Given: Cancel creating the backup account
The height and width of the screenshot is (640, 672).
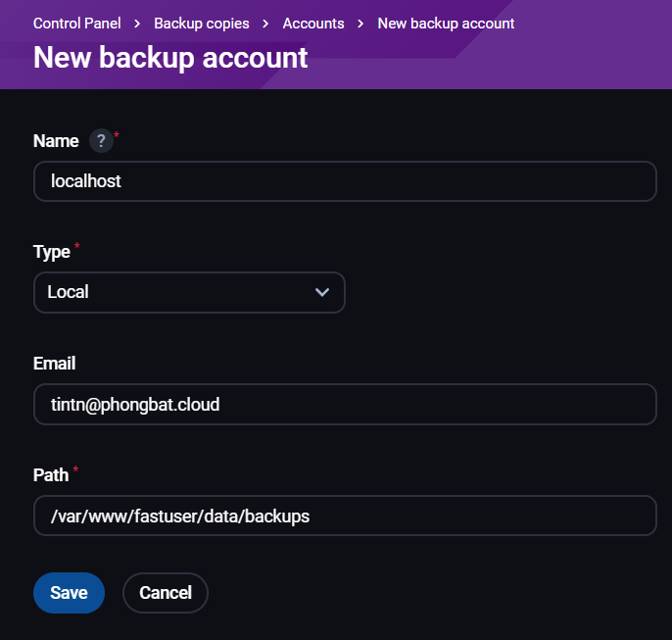Looking at the screenshot, I should [166, 592].
